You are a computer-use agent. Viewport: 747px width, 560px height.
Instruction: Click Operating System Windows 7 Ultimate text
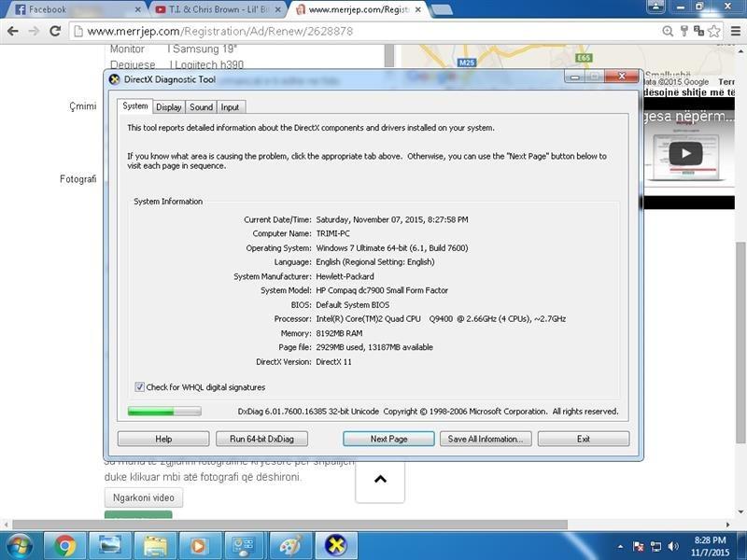pos(392,247)
